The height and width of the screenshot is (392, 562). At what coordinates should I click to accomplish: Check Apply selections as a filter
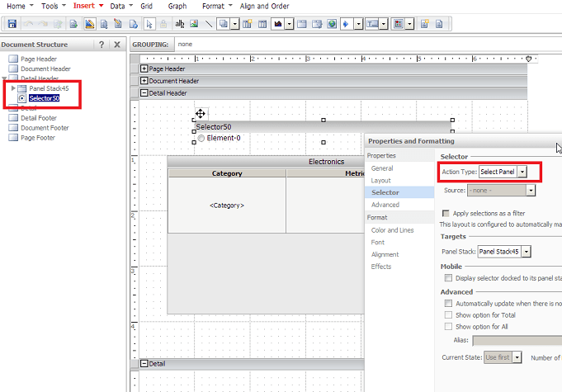(446, 214)
